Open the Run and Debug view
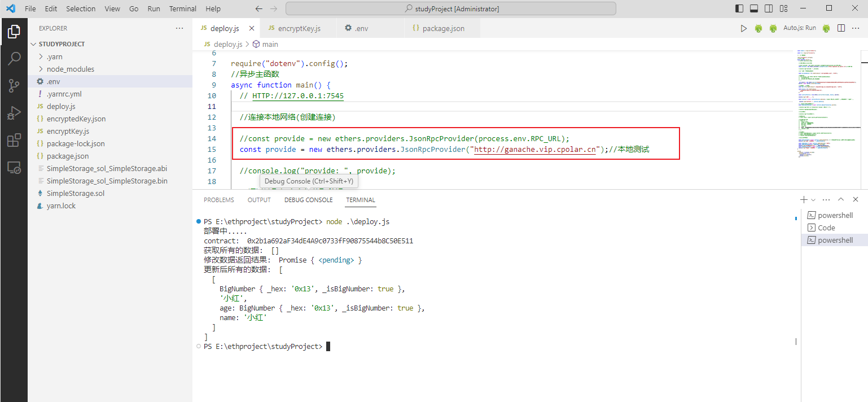The height and width of the screenshot is (402, 868). click(x=14, y=113)
